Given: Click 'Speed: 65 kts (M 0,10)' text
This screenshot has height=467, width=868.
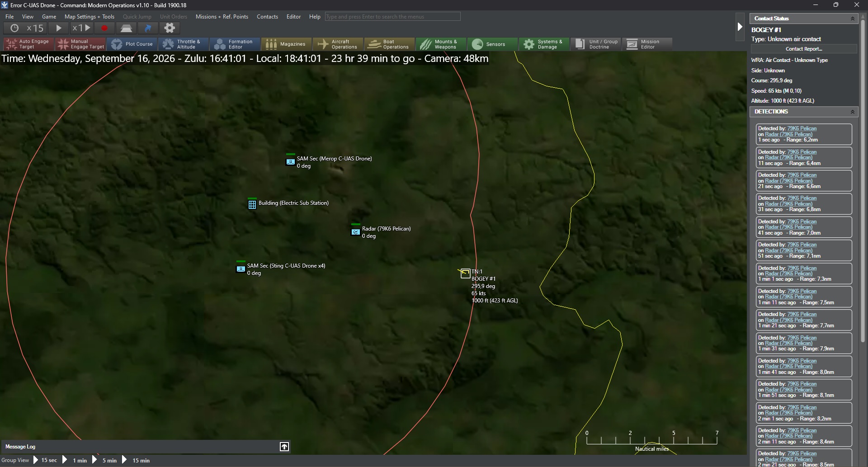Looking at the screenshot, I should click(776, 91).
